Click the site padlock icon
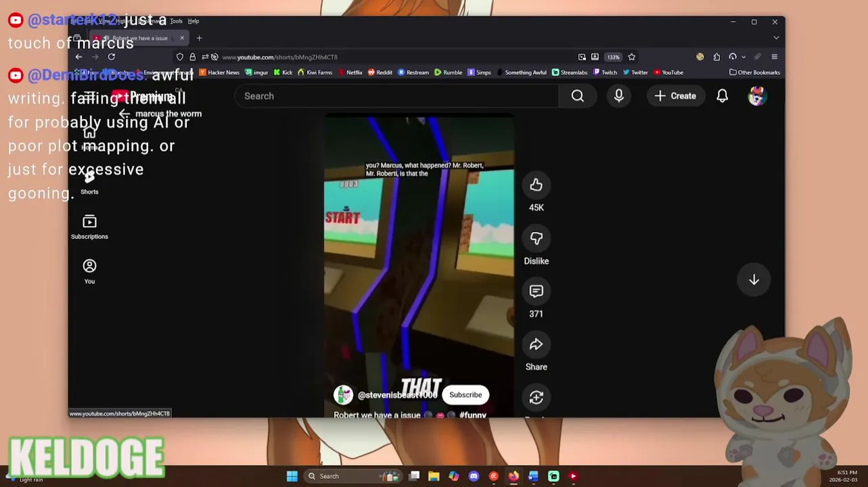Screen dimensions: 868x487 (192, 57)
